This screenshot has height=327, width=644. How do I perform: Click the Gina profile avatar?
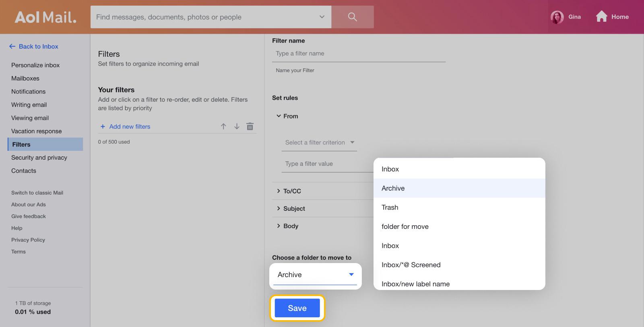pos(557,17)
